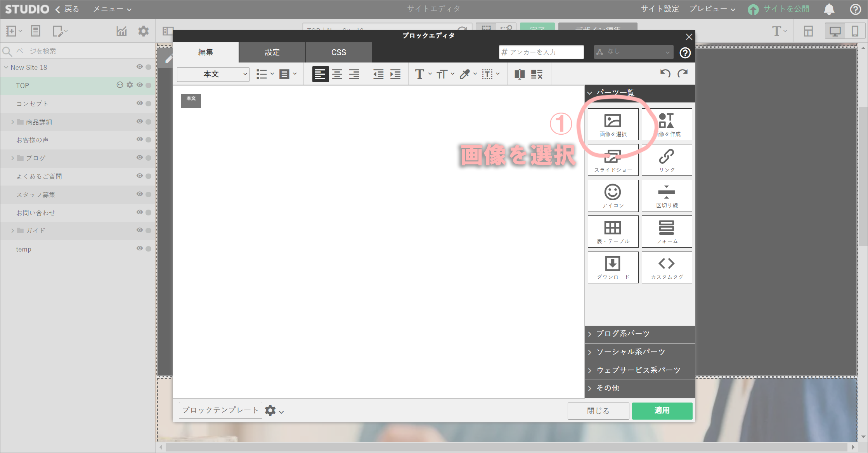The image size is (868, 453).
Task: Expand the 商品詳細 folder in page tree
Action: 12,122
